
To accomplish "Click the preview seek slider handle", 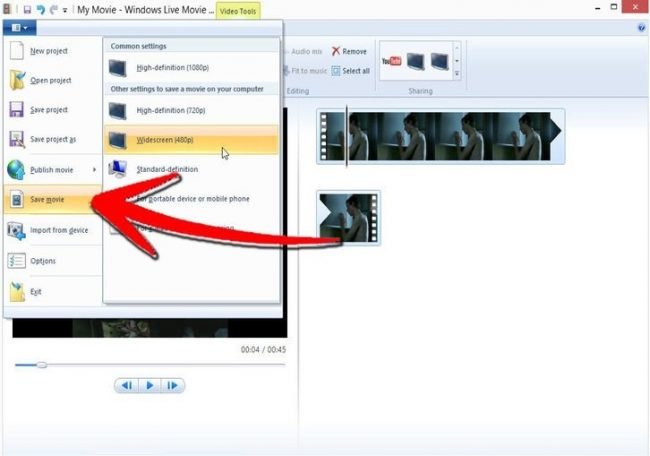I will (41, 365).
